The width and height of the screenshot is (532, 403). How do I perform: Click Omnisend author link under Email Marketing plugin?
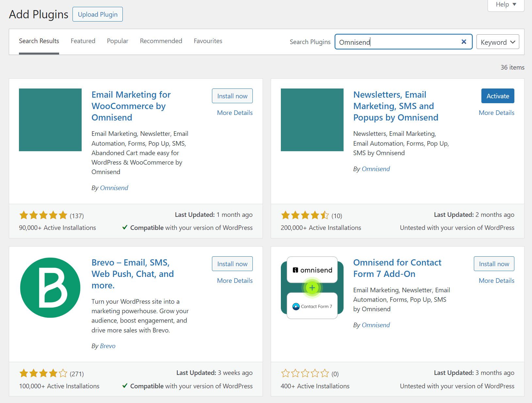114,188
